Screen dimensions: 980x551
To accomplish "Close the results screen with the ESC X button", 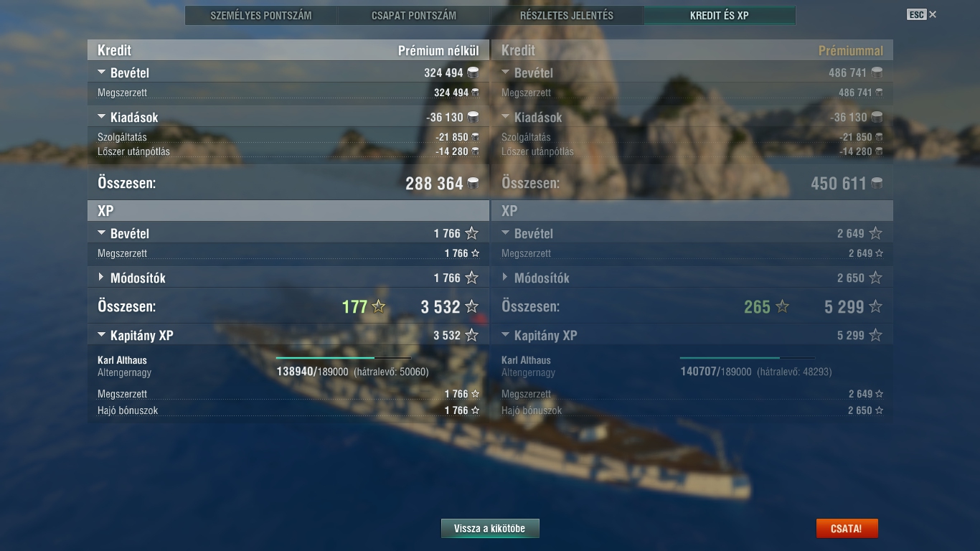I will coord(922,14).
